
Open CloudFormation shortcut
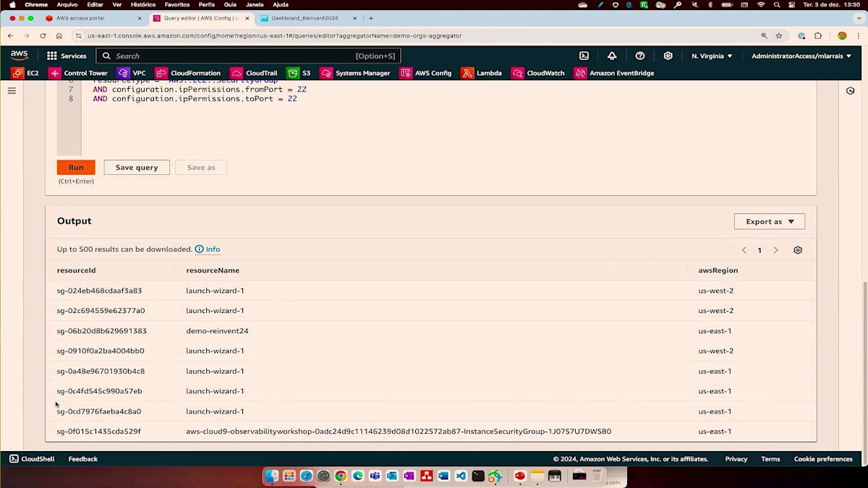(188, 73)
